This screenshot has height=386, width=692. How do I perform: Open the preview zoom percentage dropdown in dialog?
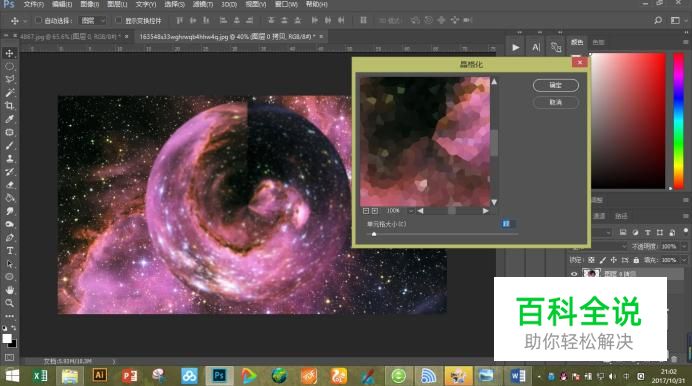410,211
